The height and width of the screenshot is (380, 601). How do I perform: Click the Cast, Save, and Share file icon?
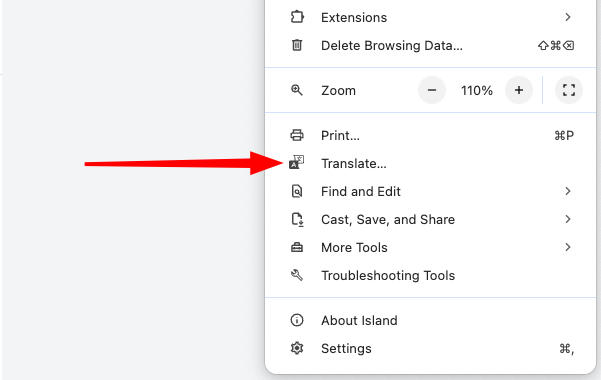[297, 219]
